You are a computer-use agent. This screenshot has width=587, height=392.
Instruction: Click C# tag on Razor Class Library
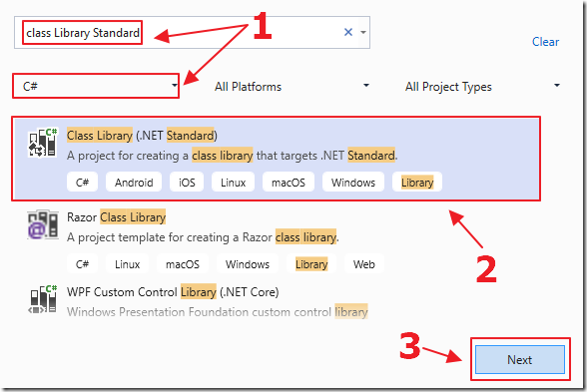pos(82,264)
